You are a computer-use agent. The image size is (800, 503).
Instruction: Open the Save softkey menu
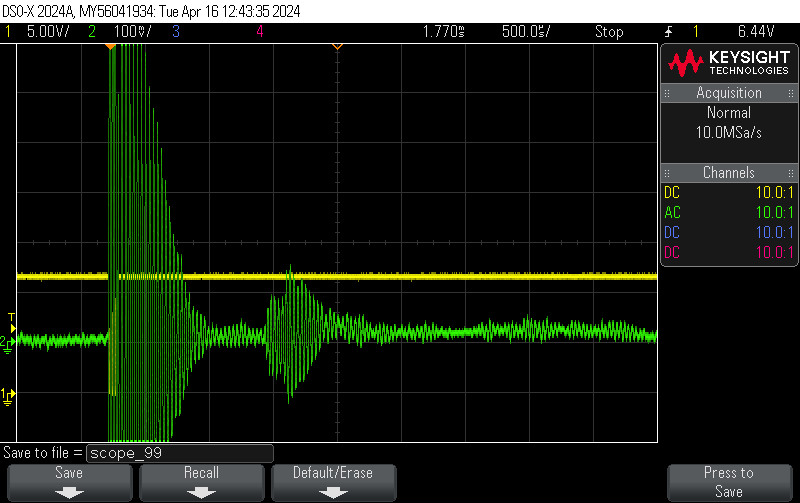[69, 481]
